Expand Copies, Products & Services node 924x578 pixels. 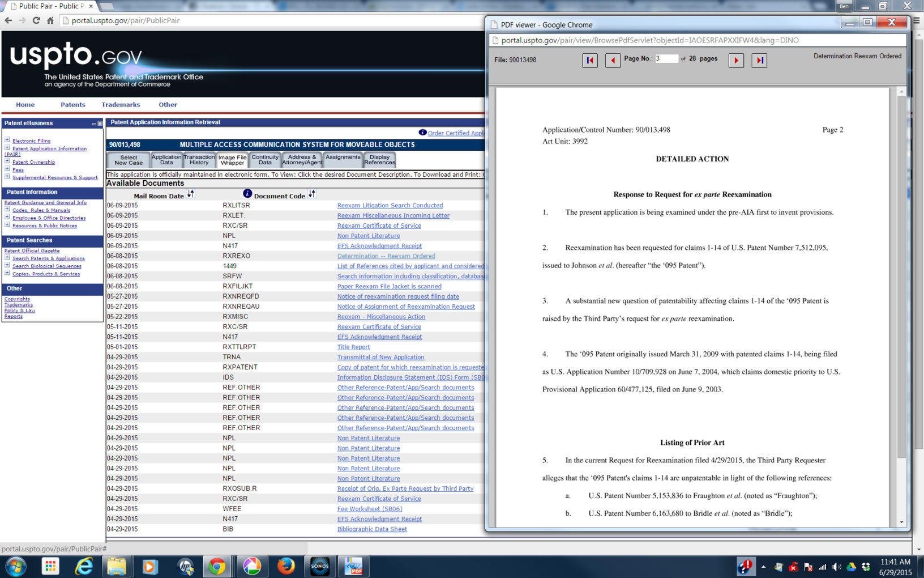click(7, 273)
